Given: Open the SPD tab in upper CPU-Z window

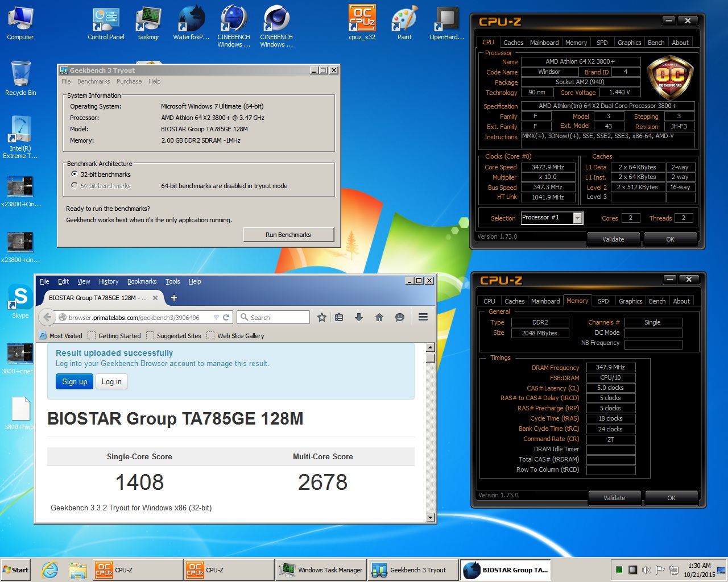Looking at the screenshot, I should (x=602, y=43).
